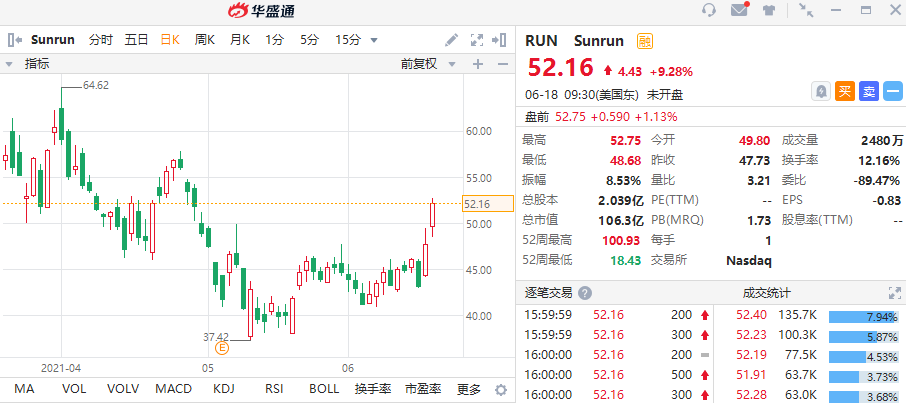The image size is (906, 403).
Task: Click the 总市值 value 106.3亿
Action: click(x=621, y=220)
